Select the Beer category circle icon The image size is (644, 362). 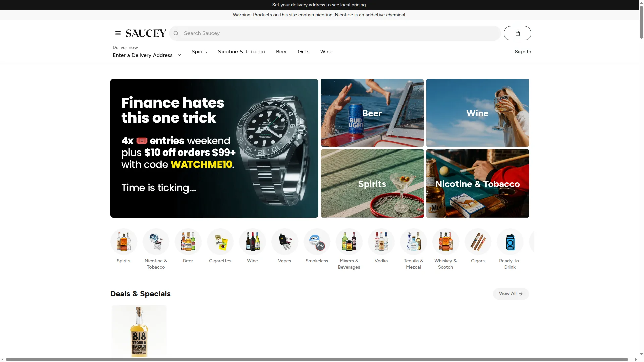pos(188,242)
